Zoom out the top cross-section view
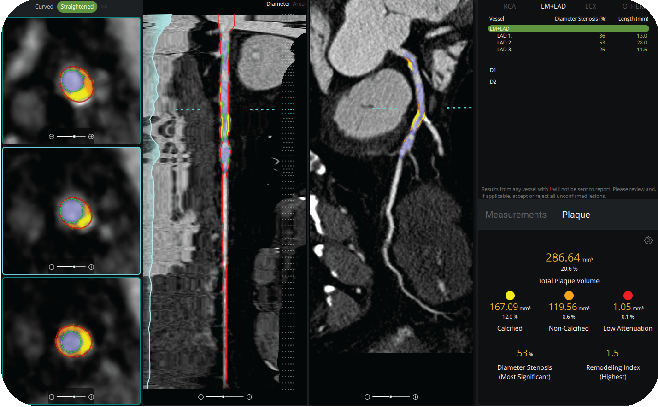The width and height of the screenshot is (658, 407). (51, 136)
